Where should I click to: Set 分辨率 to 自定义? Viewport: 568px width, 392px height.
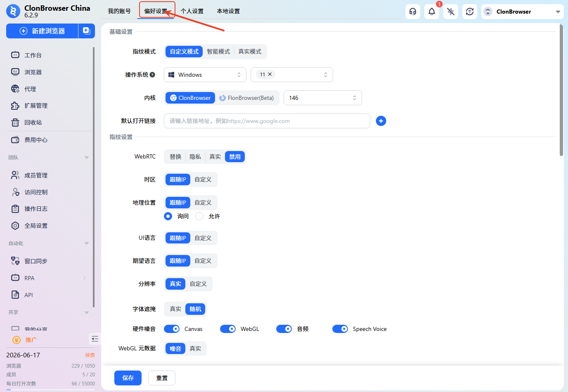198,284
